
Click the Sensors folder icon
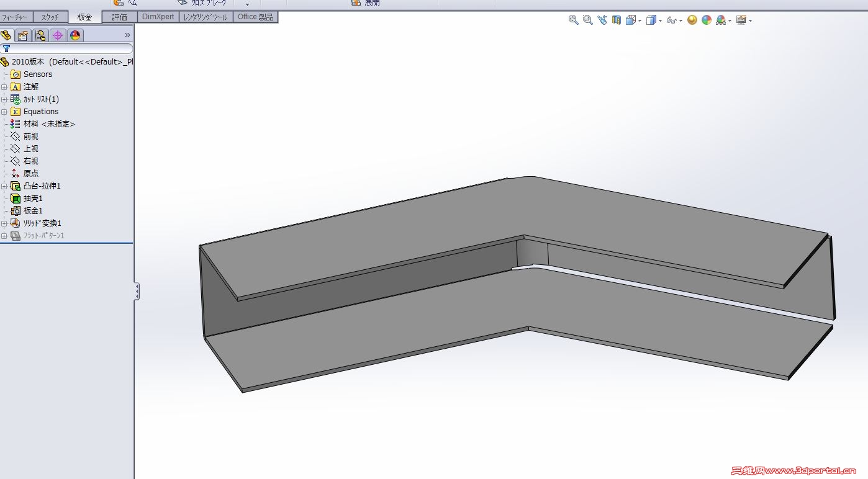16,74
